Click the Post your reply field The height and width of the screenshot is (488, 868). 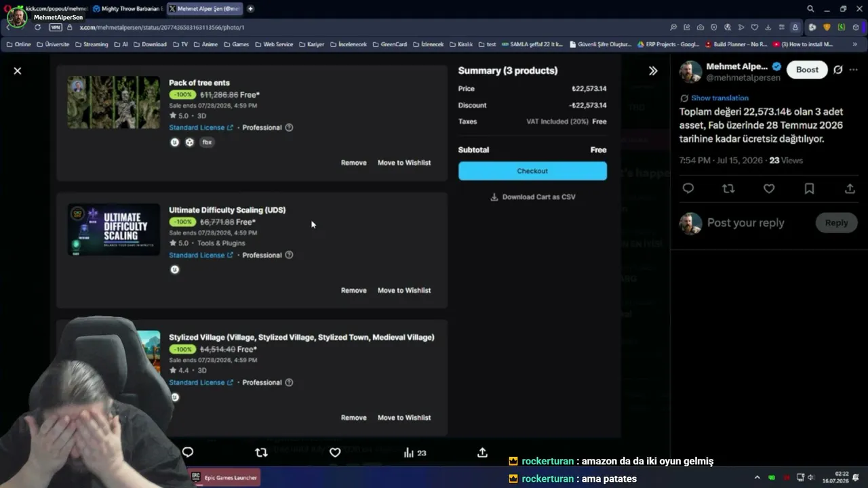pyautogui.click(x=745, y=223)
